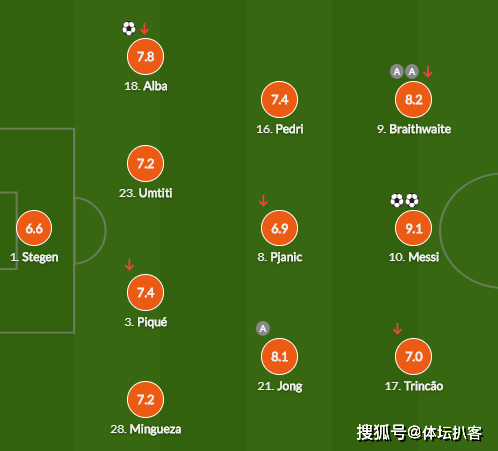Click Alba's red substitution arrow
The height and width of the screenshot is (451, 498).
coord(144,29)
